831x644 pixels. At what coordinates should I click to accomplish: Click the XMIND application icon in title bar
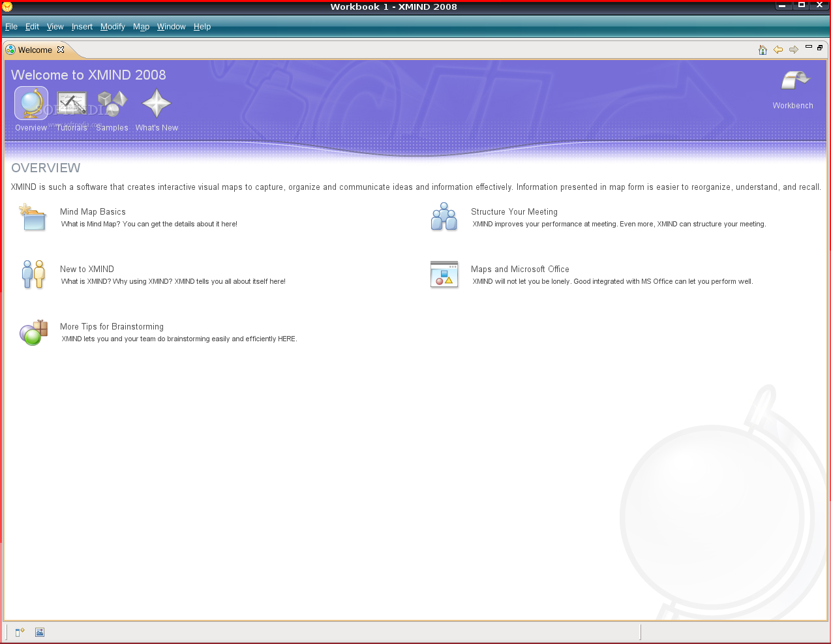point(7,7)
